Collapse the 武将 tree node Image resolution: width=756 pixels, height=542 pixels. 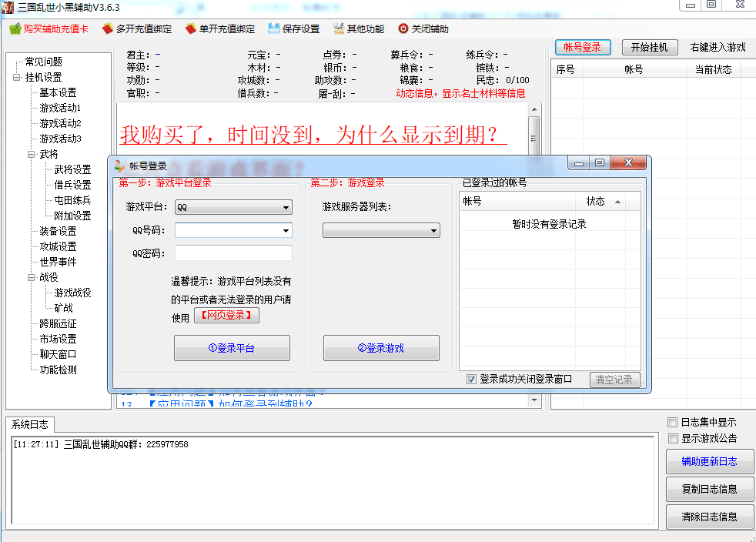click(32, 154)
